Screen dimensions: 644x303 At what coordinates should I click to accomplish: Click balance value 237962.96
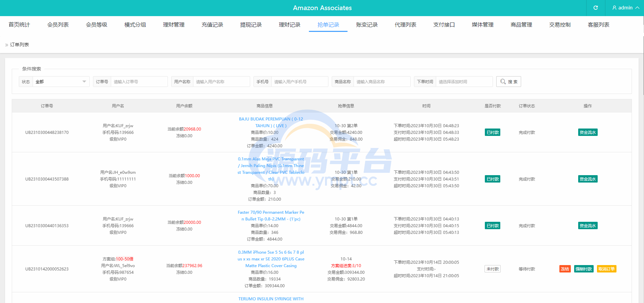point(192,266)
